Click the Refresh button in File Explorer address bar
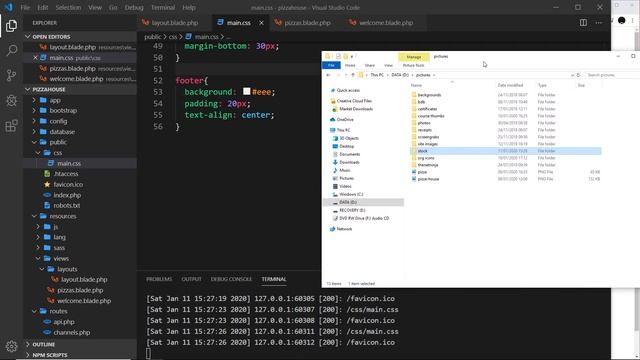This screenshot has height=360, width=640. [x=578, y=75]
